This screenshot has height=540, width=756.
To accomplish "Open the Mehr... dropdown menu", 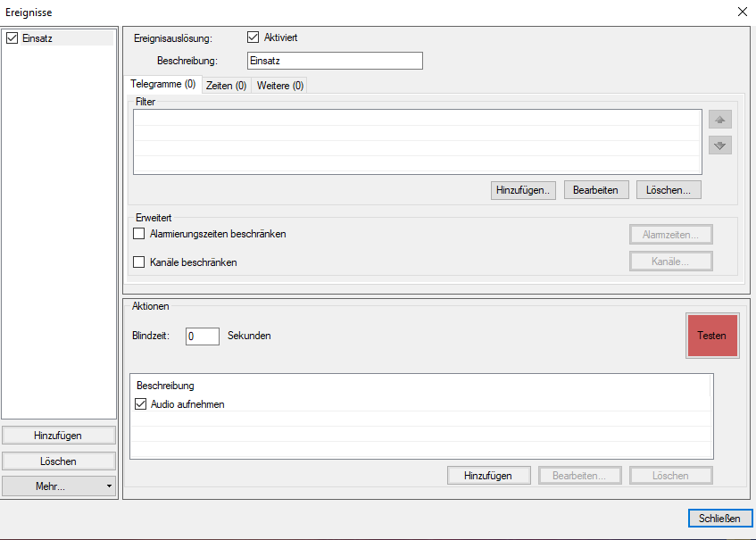I will coord(58,486).
